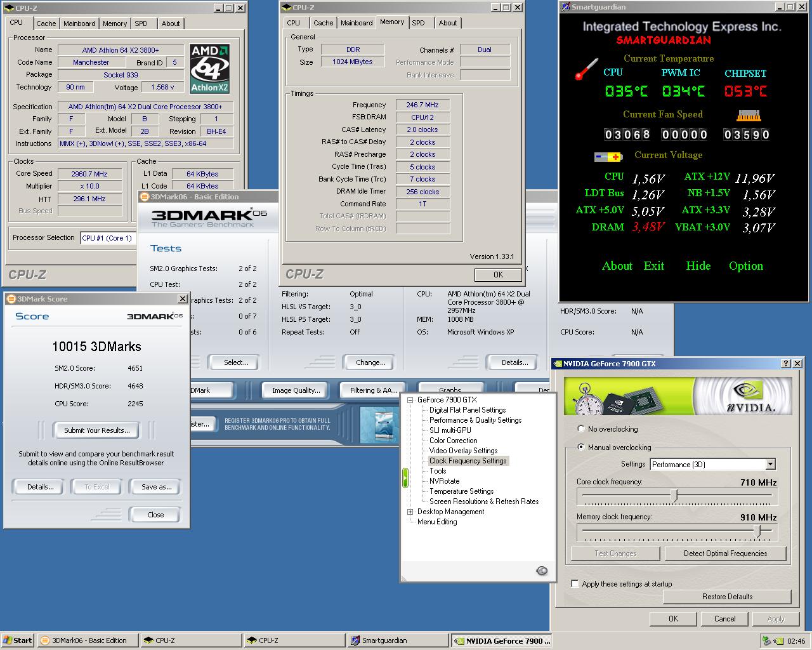Click Hide in Smartguardian
Screen dimensions: 812x650
(698, 266)
